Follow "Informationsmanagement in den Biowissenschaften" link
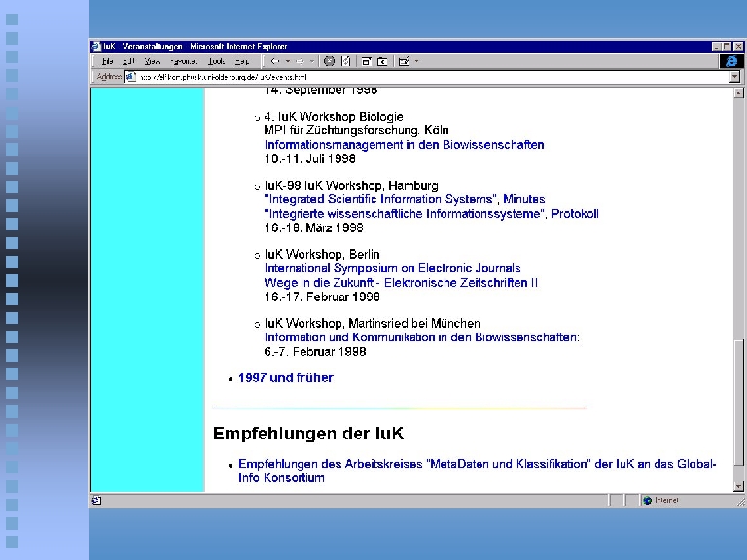The height and width of the screenshot is (560, 747). point(404,145)
